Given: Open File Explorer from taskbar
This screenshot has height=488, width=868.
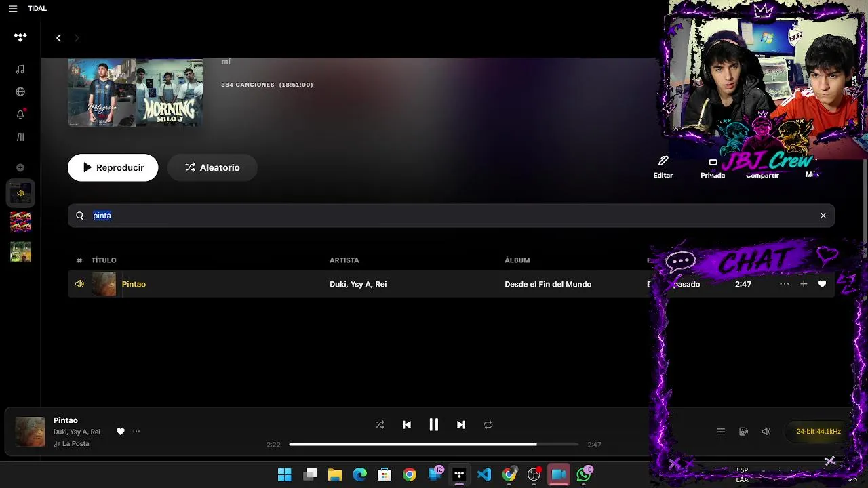Looking at the screenshot, I should pyautogui.click(x=335, y=474).
